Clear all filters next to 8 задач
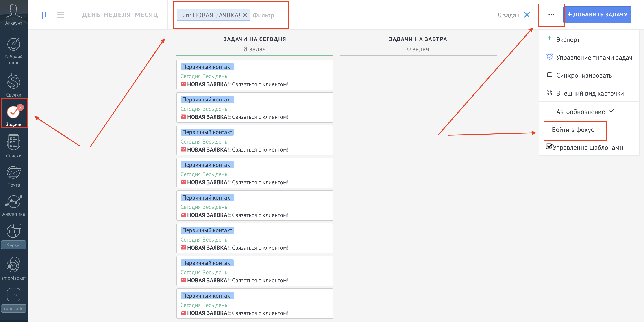 pyautogui.click(x=527, y=15)
